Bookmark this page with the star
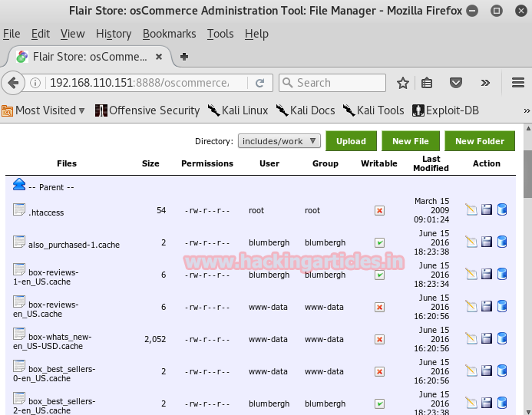Image resolution: width=532 pixels, height=415 pixels. tap(403, 83)
